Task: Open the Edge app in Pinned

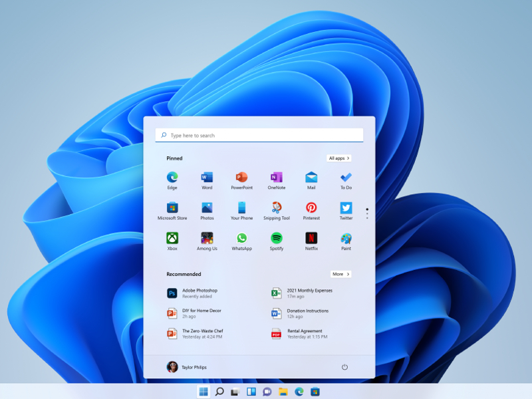Action: (x=172, y=180)
